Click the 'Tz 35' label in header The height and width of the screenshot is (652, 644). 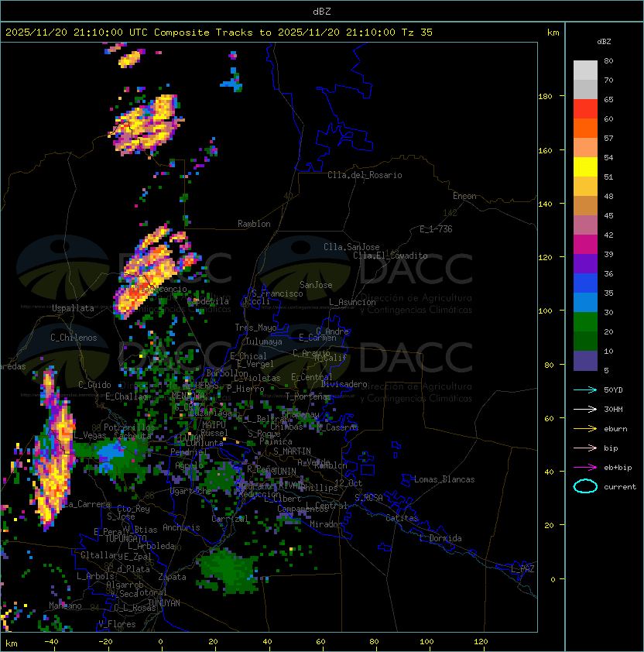(417, 33)
